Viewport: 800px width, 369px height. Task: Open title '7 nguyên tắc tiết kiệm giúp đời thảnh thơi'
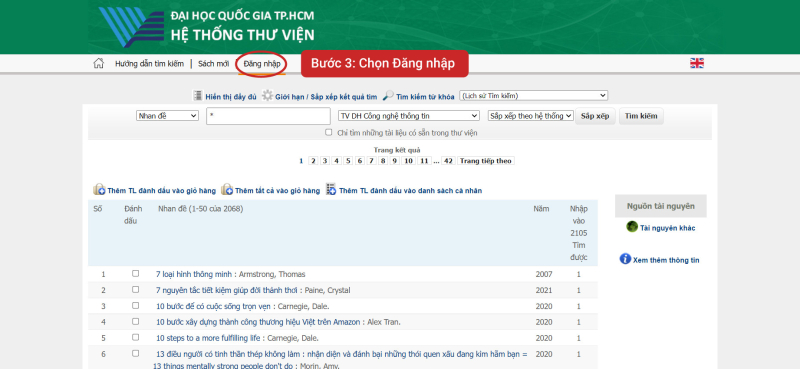[228, 290]
